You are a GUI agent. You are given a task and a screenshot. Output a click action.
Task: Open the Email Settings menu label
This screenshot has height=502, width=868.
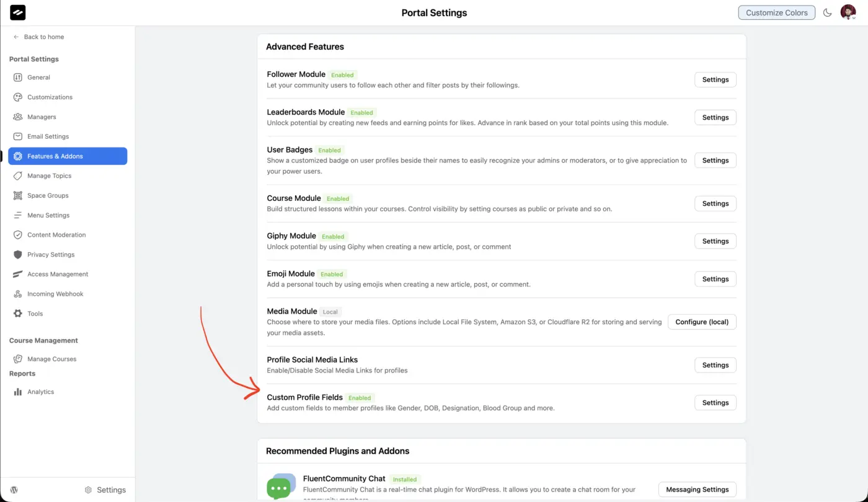click(x=48, y=136)
